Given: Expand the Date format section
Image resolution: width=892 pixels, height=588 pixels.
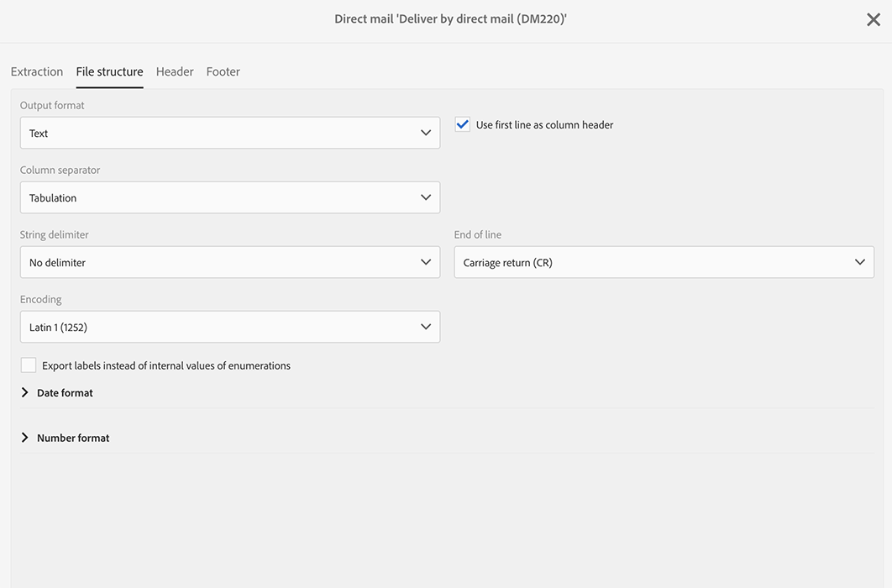Looking at the screenshot, I should tap(25, 393).
